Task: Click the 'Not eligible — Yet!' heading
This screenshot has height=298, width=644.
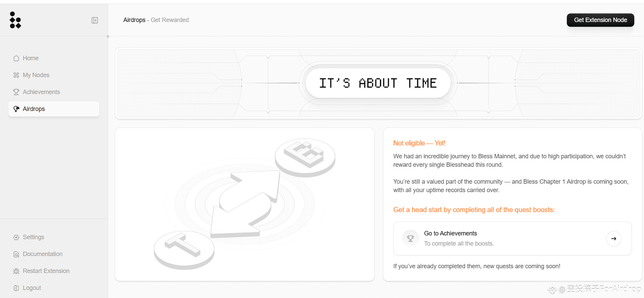Action: (419, 143)
